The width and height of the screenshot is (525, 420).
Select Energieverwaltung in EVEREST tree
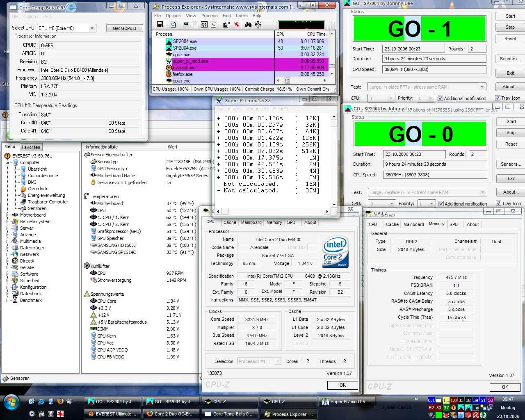click(46, 195)
